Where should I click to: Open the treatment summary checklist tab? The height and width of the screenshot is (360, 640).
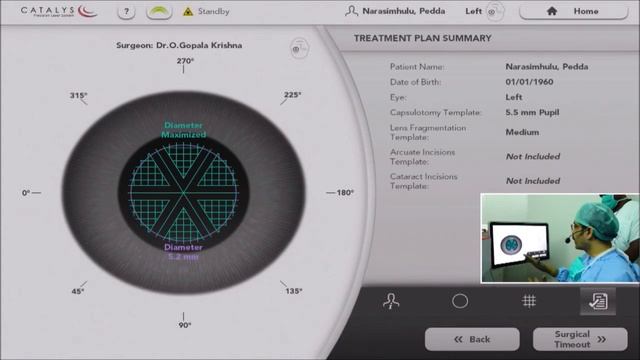[x=598, y=301]
